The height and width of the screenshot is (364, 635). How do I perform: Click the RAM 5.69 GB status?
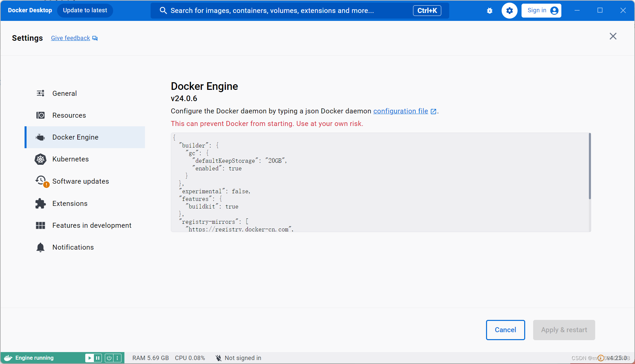(x=151, y=358)
